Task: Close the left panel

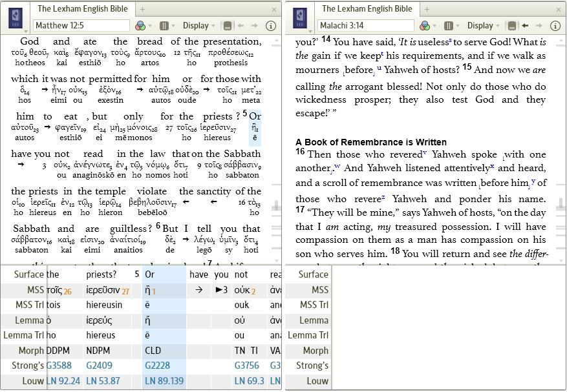Action: 274,10
